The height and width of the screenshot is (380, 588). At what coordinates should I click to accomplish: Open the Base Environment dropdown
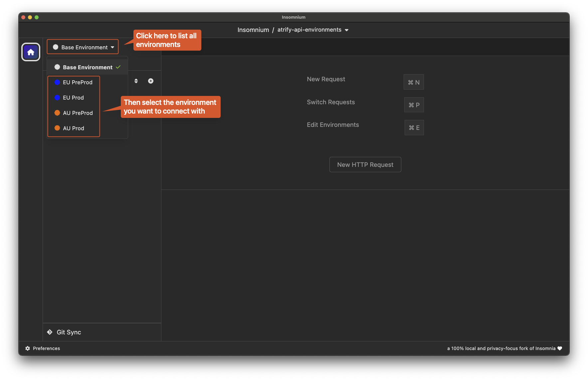(83, 47)
